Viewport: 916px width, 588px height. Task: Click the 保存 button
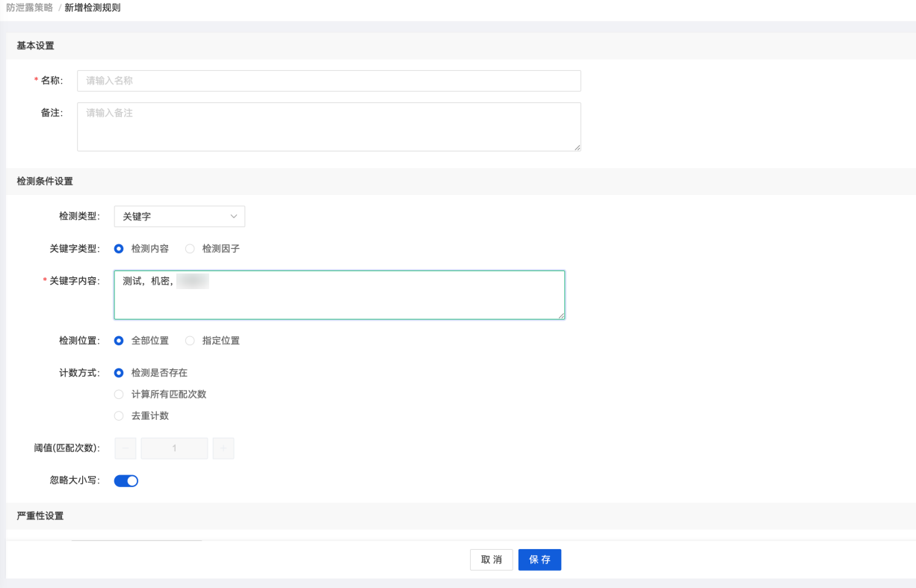tap(539, 560)
